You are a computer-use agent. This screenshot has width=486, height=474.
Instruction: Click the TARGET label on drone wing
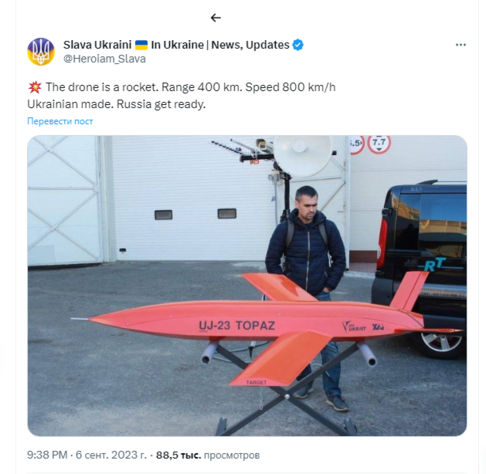(256, 382)
